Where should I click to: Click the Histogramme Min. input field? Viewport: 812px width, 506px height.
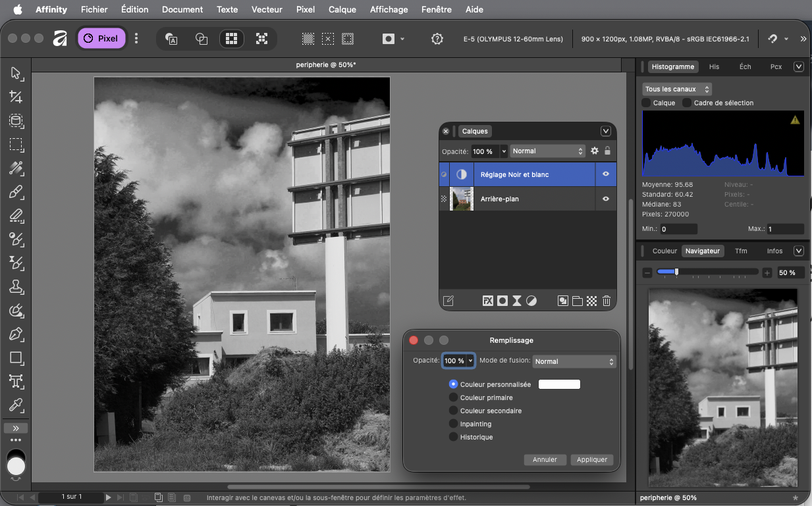click(678, 229)
